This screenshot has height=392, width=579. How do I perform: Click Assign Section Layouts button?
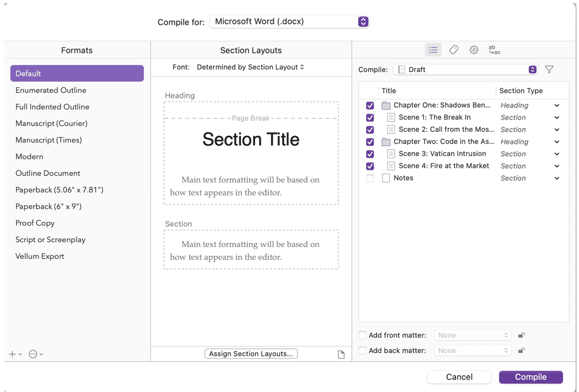click(x=251, y=353)
